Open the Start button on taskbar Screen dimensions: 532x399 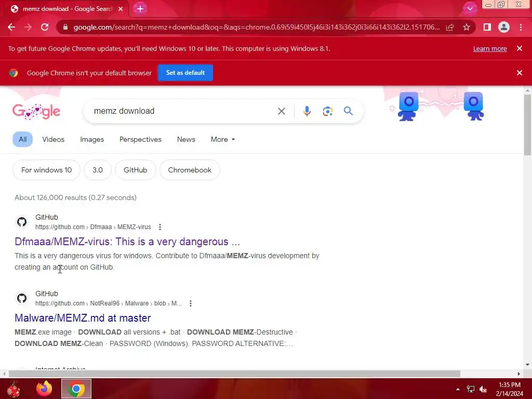14,389
